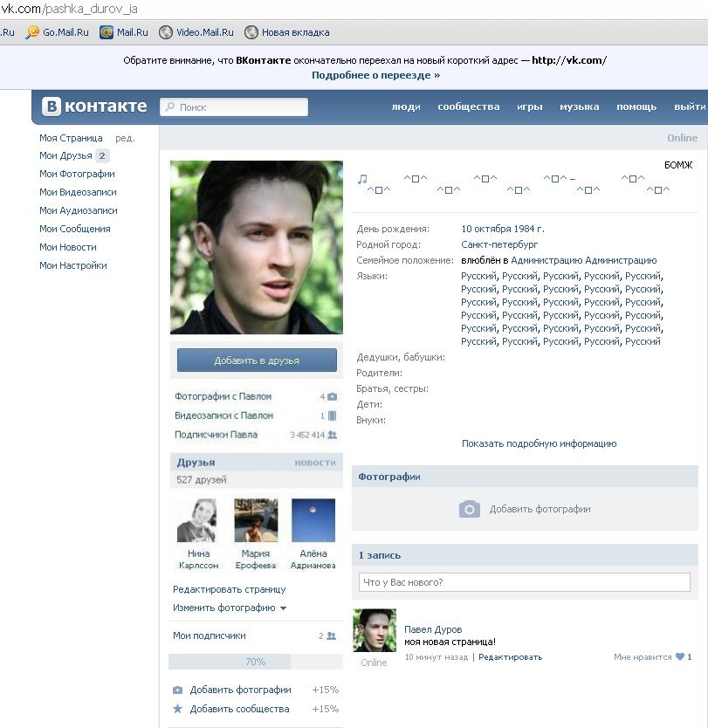Click the Добавить в друзья button
This screenshot has height=728, width=708.
257,361
